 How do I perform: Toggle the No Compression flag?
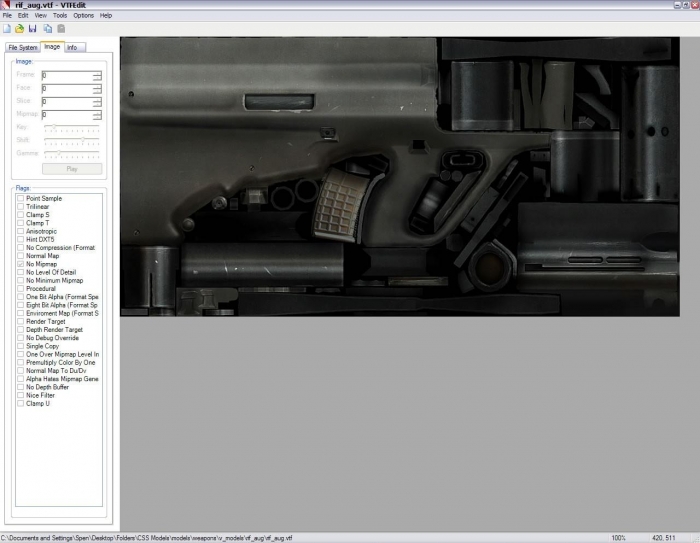click(x=21, y=247)
